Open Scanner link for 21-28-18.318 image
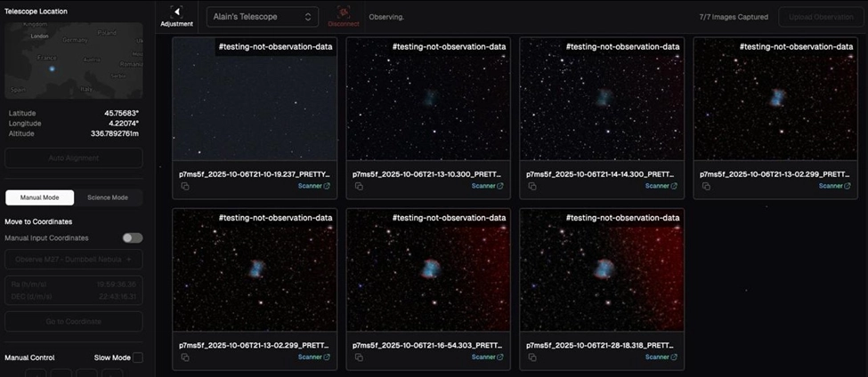This screenshot has width=868, height=377. coord(661,357)
